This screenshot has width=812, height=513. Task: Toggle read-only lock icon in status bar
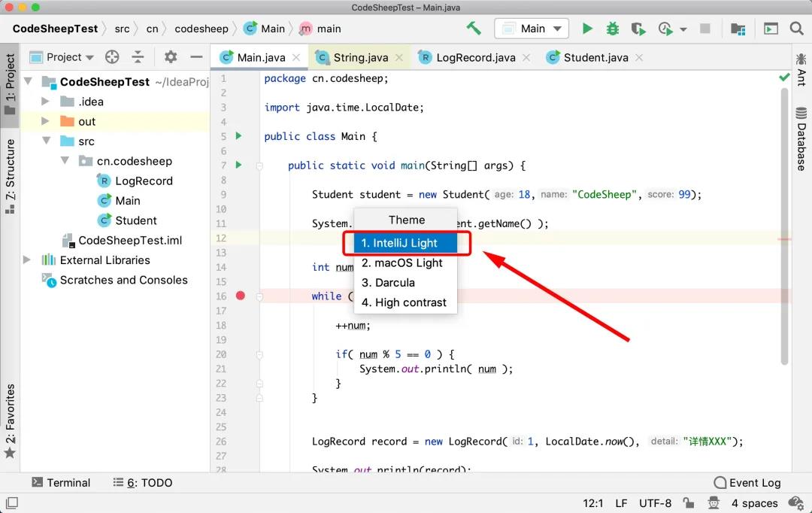click(x=688, y=502)
